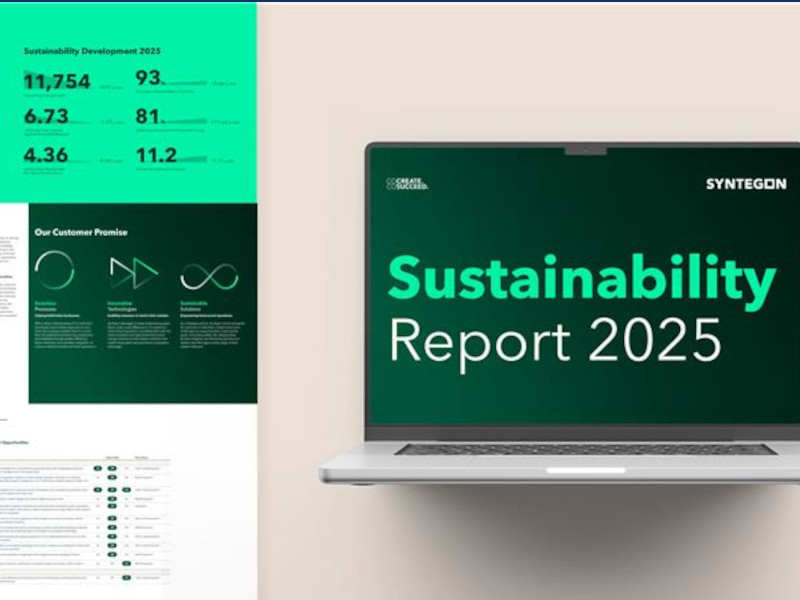Click the first green badge in the table's top row
Screen dimensions: 800x600
click(x=97, y=468)
